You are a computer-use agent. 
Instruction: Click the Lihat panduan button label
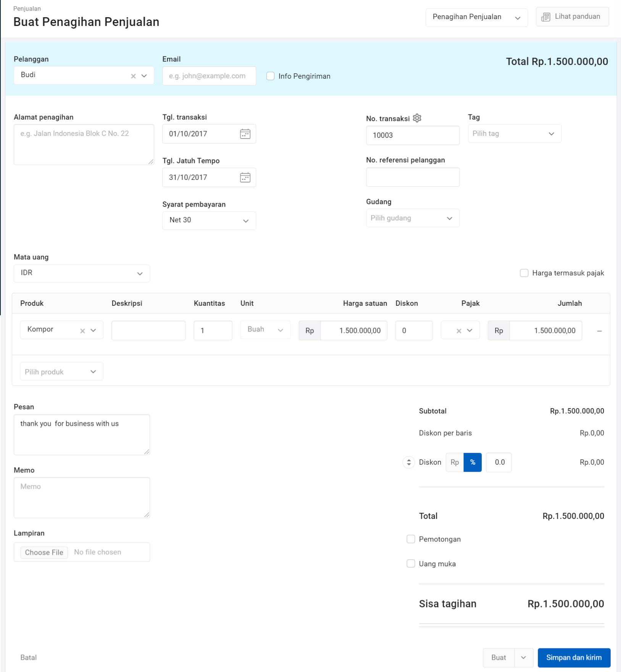(577, 16)
